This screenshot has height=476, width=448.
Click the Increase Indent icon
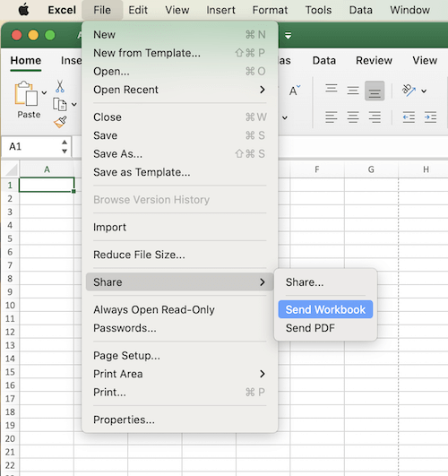430,117
